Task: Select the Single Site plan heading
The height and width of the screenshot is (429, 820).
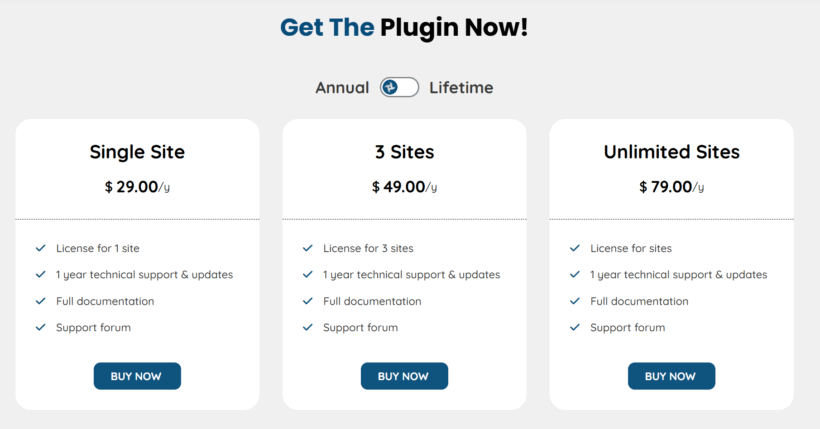Action: click(137, 152)
